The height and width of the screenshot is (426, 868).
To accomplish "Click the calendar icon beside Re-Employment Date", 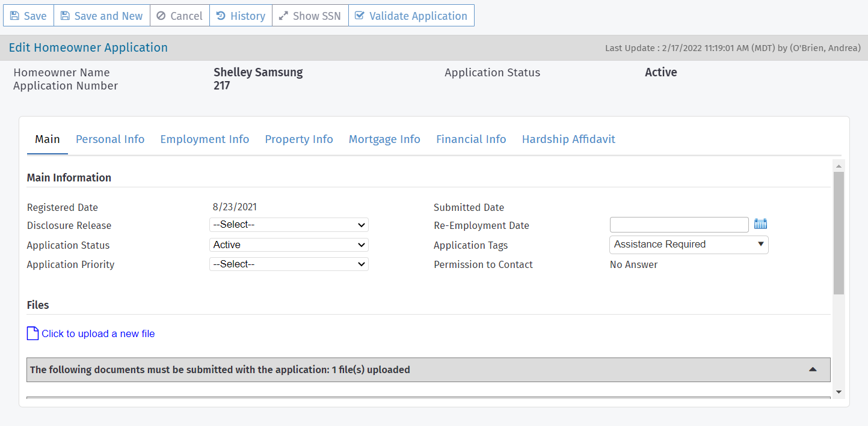I will (760, 224).
